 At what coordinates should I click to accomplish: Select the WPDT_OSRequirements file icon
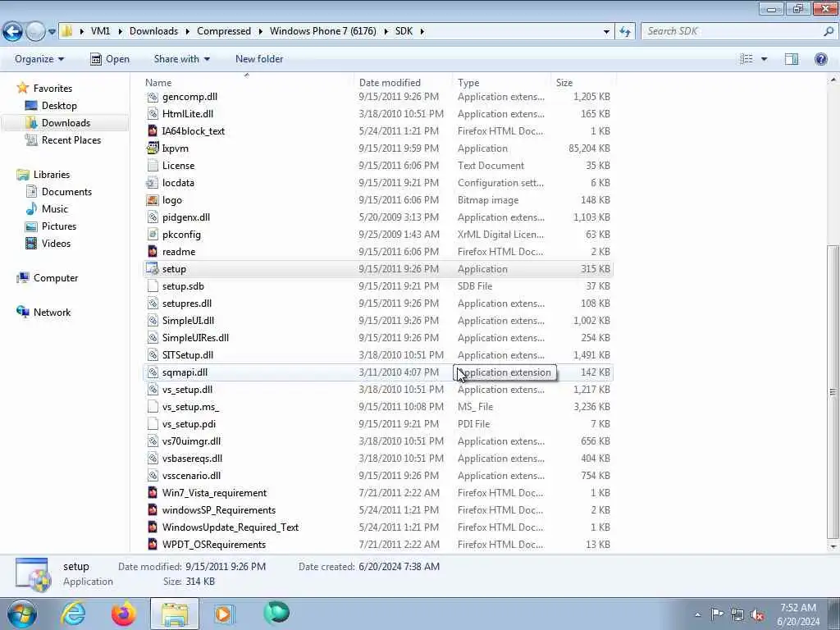pos(153,545)
